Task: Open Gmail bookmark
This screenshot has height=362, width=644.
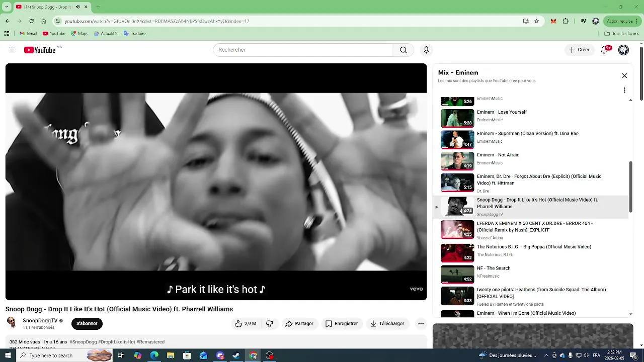Action: pos(28,34)
